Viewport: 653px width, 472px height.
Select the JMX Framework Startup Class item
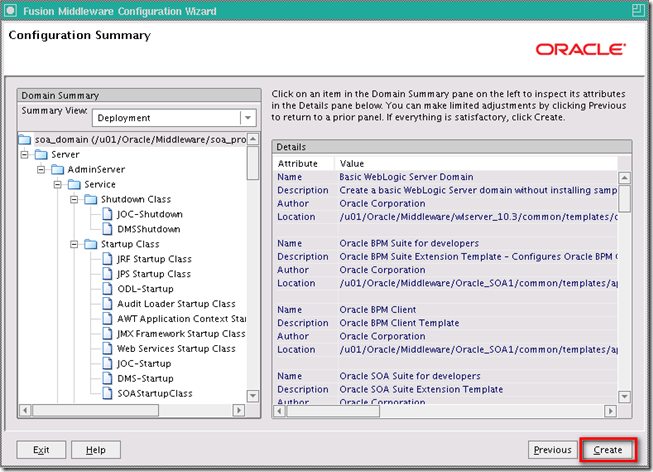coord(181,334)
